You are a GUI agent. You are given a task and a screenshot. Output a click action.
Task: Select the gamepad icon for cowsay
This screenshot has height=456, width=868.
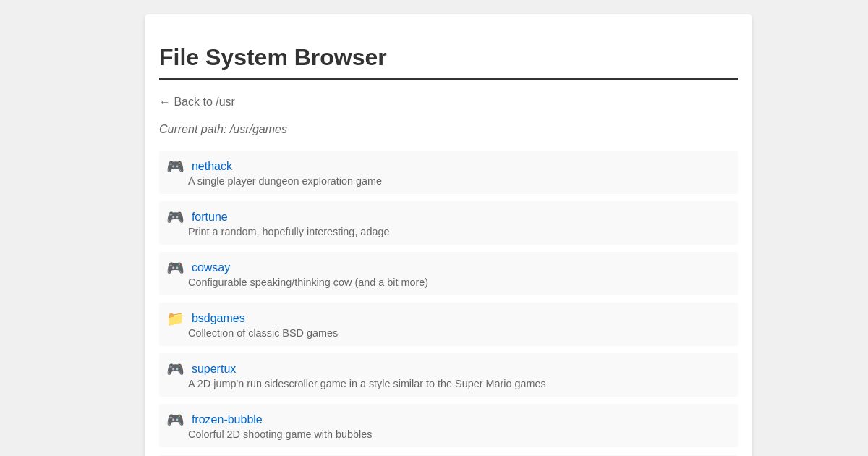click(175, 268)
